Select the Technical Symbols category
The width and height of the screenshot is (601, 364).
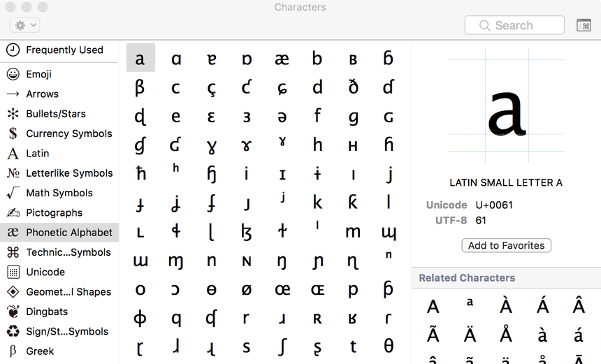pyautogui.click(x=68, y=252)
